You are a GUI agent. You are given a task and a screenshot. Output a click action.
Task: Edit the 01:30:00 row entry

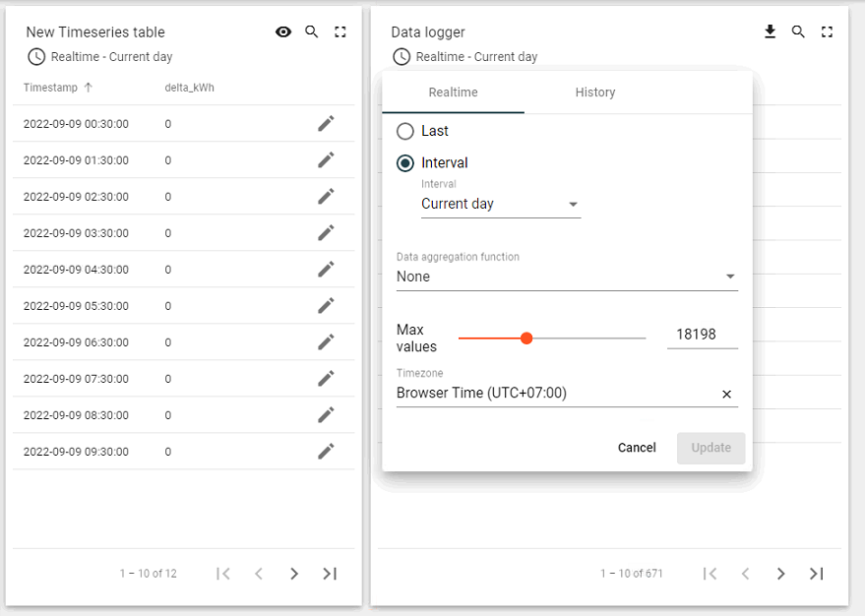click(x=326, y=160)
